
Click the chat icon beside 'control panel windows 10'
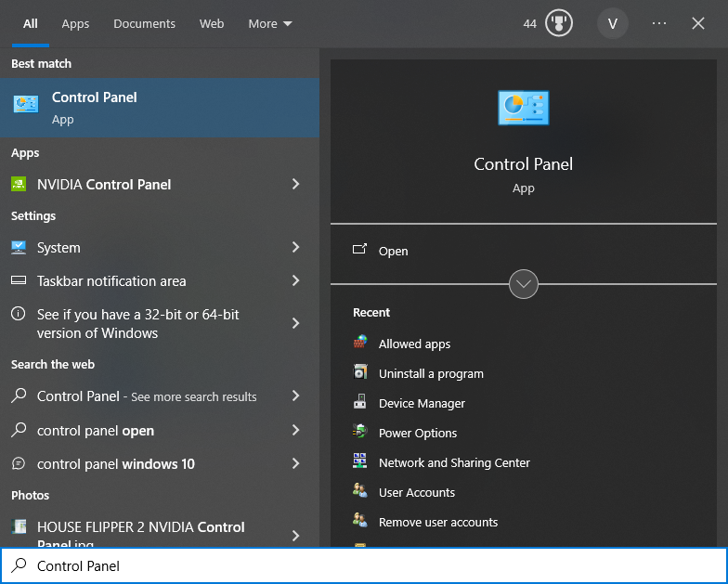[19, 463]
